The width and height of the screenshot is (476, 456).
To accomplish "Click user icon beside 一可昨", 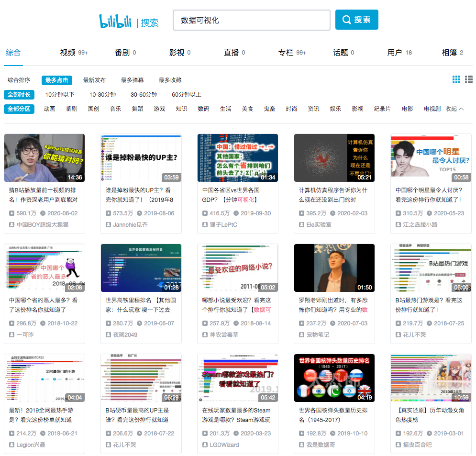I will 11,334.
